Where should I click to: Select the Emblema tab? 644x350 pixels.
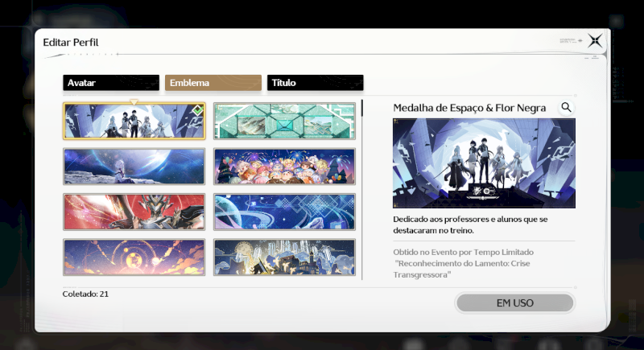(x=213, y=83)
